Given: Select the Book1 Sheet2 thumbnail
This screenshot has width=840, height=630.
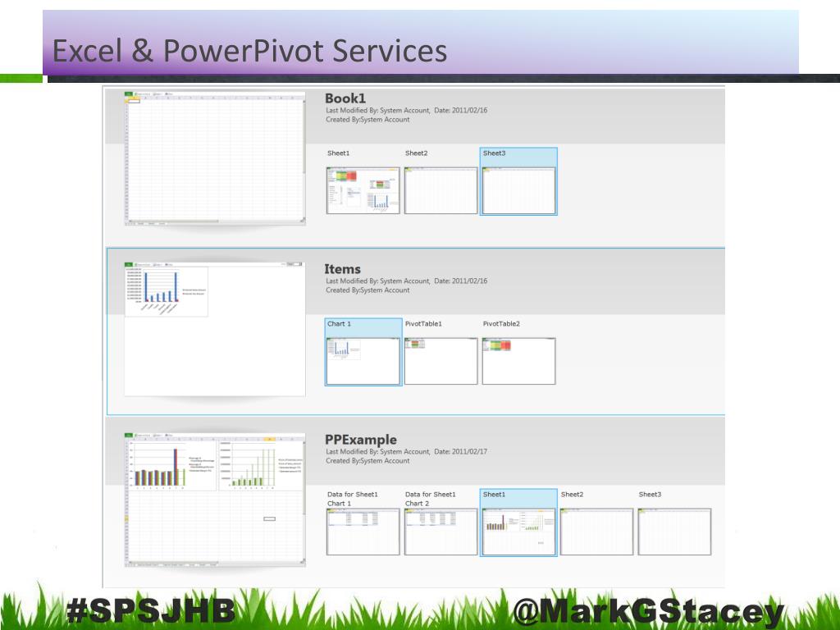Looking at the screenshot, I should (441, 190).
